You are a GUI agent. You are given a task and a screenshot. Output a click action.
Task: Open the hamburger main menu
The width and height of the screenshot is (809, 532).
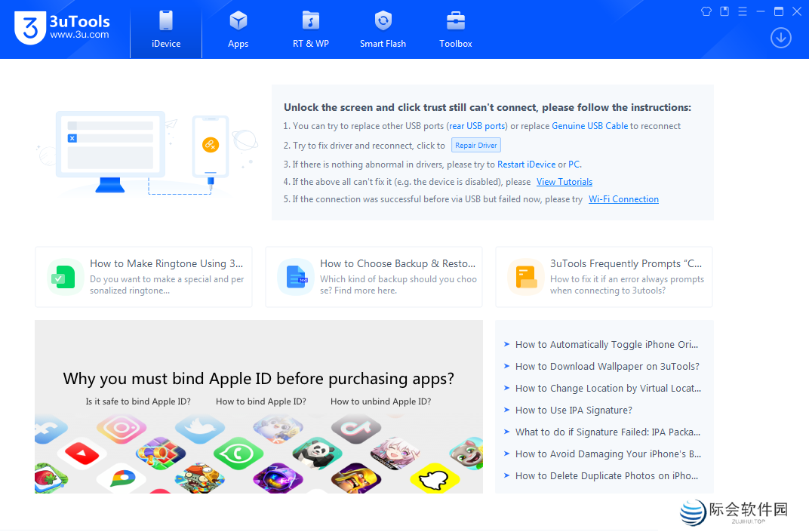(x=743, y=11)
